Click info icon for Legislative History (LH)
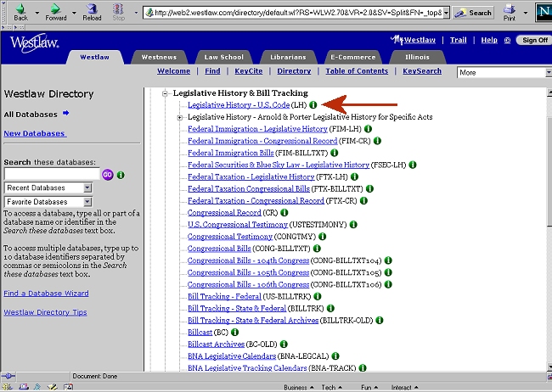552x392 pixels. point(313,105)
